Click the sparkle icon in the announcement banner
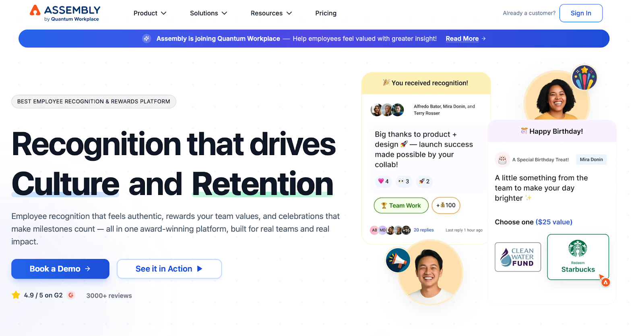644x336 pixels. coord(147,39)
